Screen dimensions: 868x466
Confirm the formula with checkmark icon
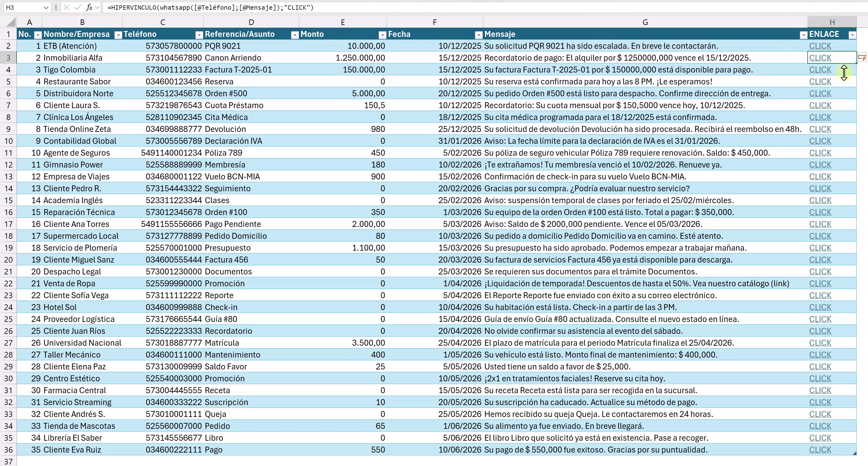point(78,8)
